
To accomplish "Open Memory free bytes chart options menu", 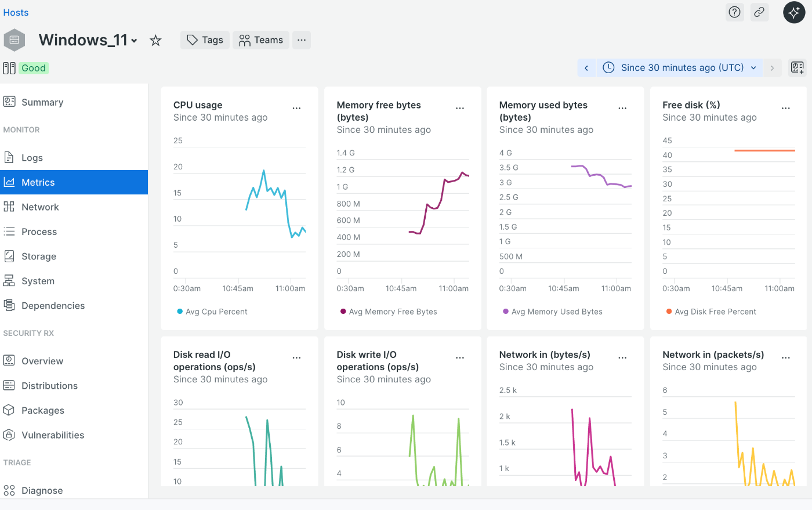I will click(x=460, y=108).
